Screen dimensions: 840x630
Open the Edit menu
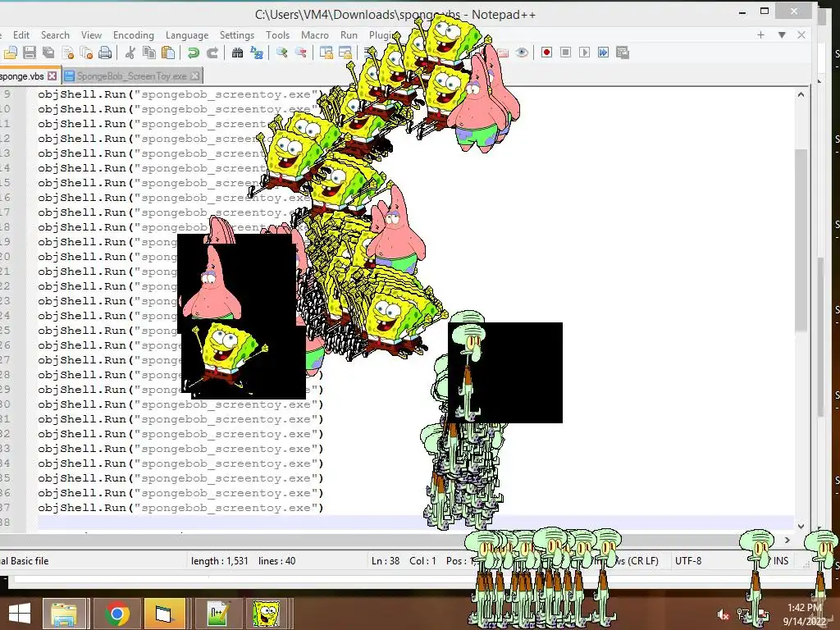[21, 35]
